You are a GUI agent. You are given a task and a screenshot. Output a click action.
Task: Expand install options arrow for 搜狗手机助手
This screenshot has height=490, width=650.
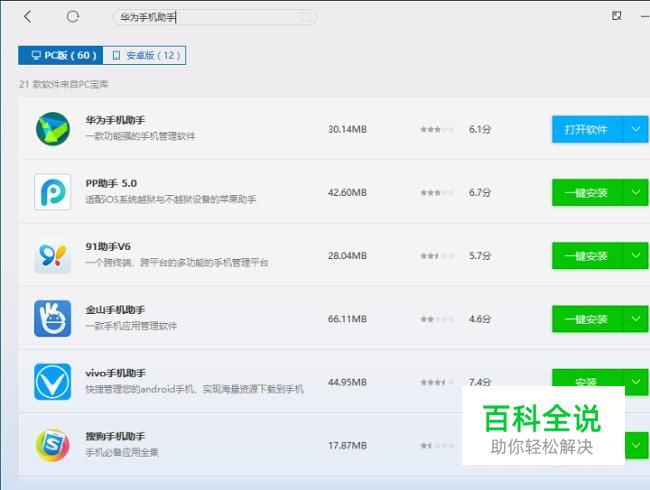(x=636, y=445)
